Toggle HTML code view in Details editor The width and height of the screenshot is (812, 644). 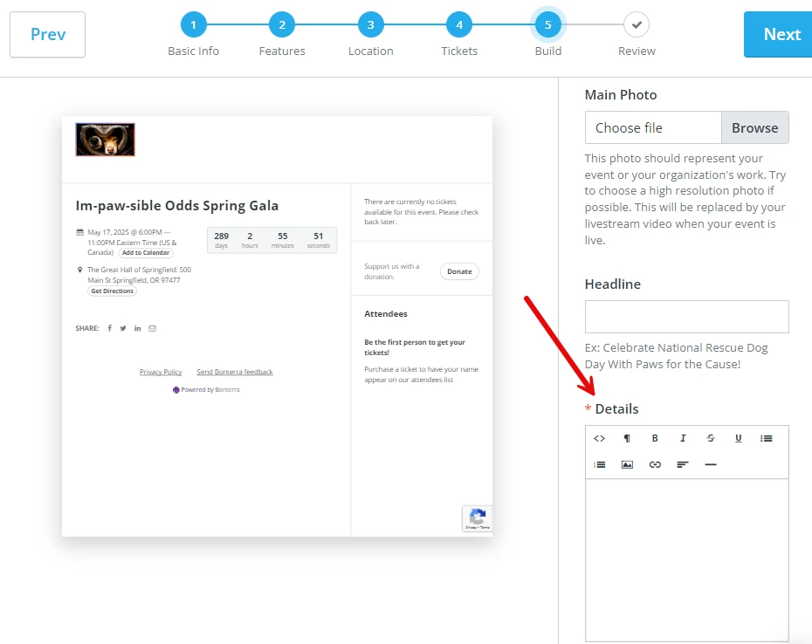(599, 438)
